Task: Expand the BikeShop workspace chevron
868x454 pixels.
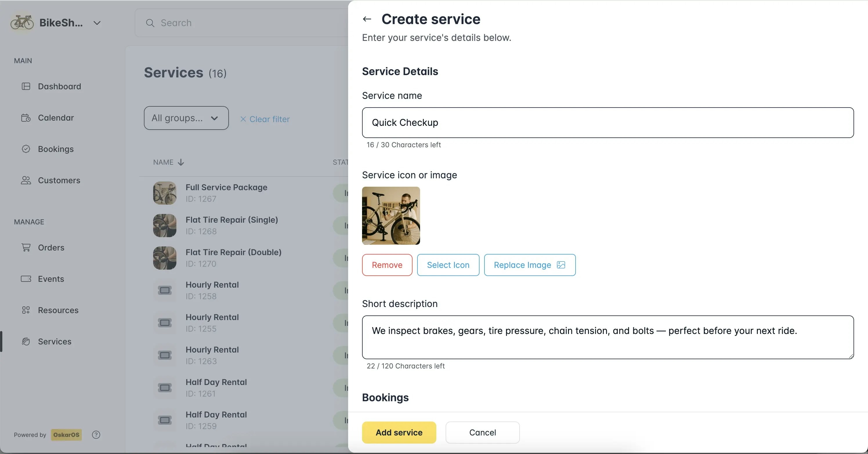Action: point(97,23)
